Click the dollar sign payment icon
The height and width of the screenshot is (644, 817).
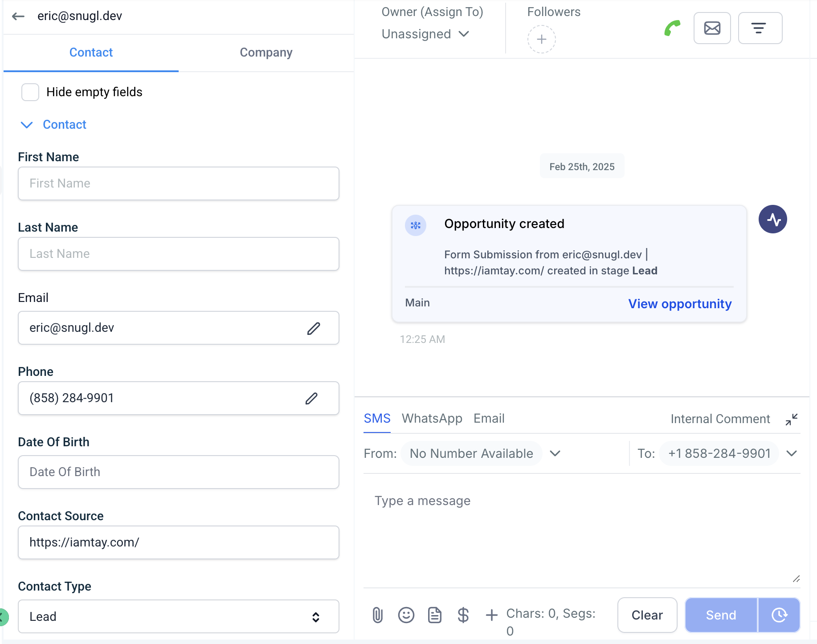click(x=463, y=615)
